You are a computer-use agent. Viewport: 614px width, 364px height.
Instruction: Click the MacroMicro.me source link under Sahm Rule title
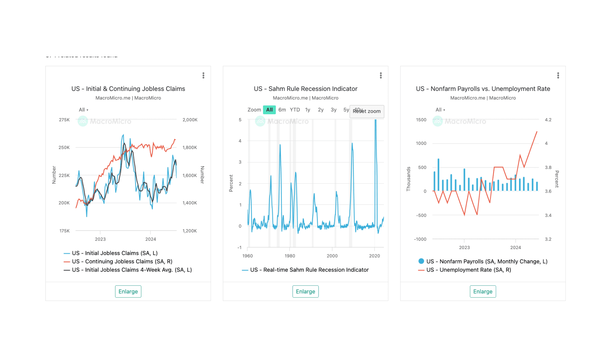(x=290, y=98)
